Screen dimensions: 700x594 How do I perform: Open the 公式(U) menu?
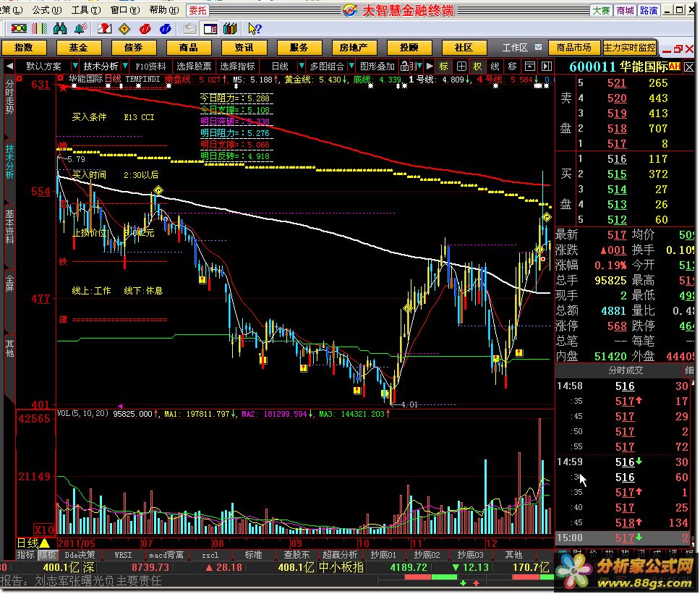(47, 10)
